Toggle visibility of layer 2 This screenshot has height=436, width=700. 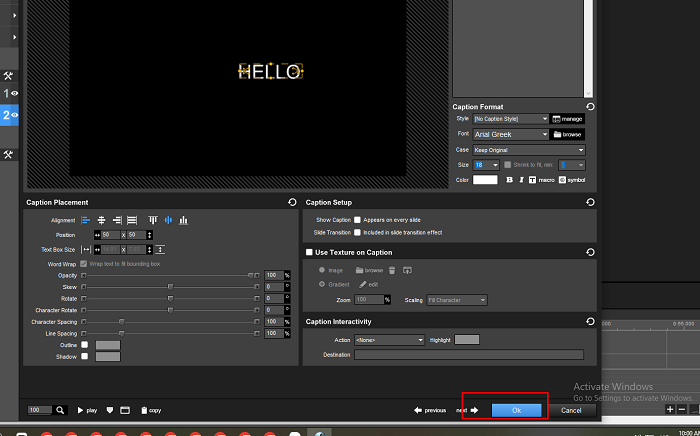[x=15, y=115]
